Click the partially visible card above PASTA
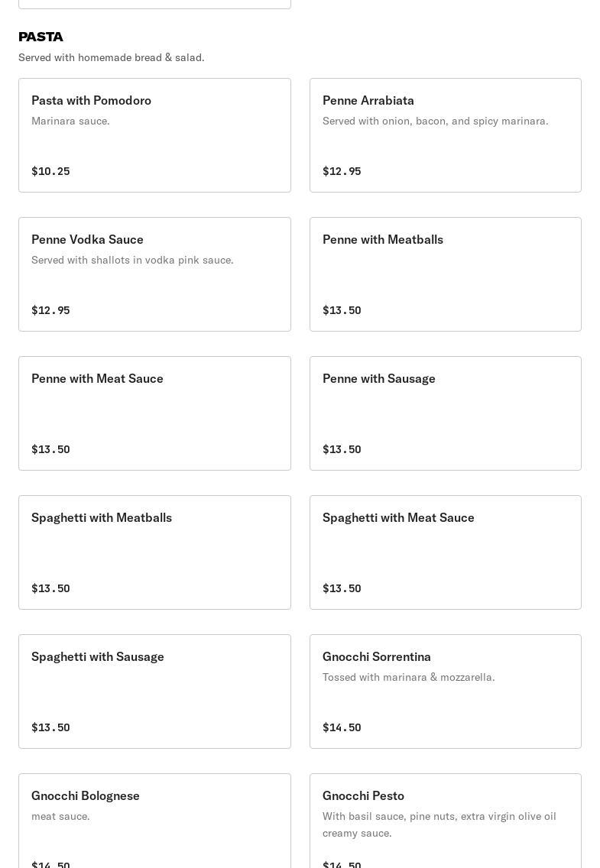The height and width of the screenshot is (868, 600). tap(154, 4)
